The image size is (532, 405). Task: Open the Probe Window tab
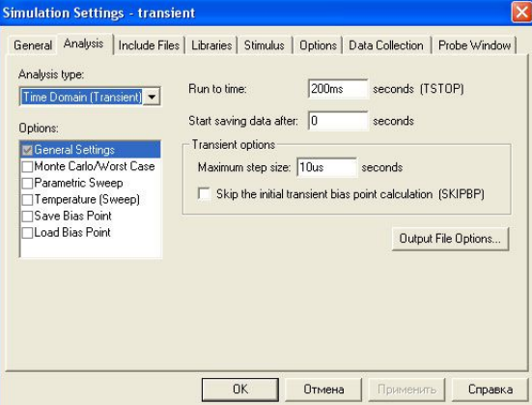pos(474,45)
